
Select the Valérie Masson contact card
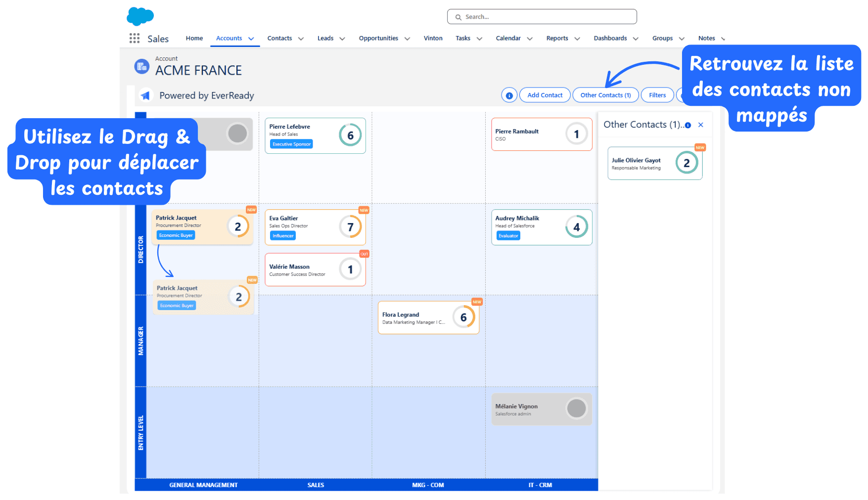point(316,270)
